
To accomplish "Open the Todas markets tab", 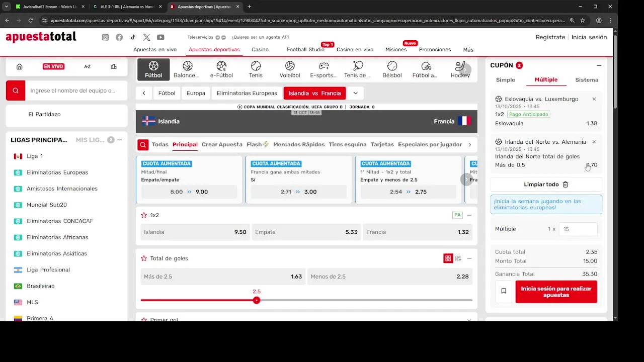I will tap(160, 145).
